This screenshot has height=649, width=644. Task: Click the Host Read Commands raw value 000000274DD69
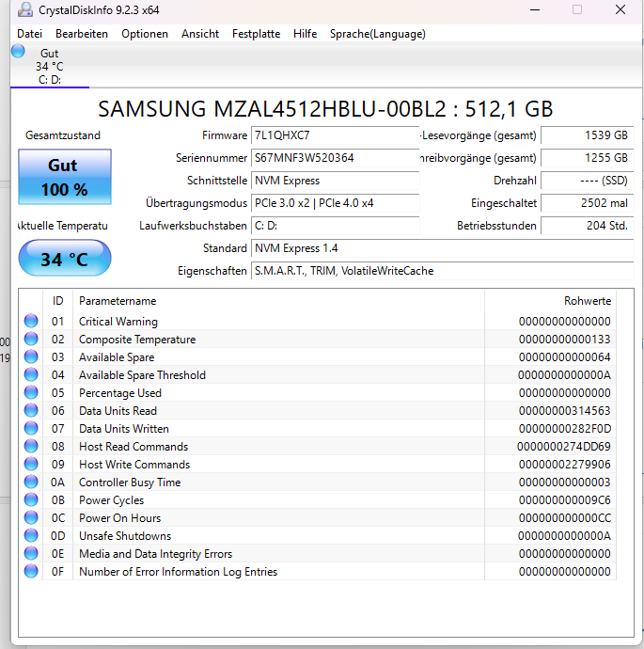[x=564, y=447]
